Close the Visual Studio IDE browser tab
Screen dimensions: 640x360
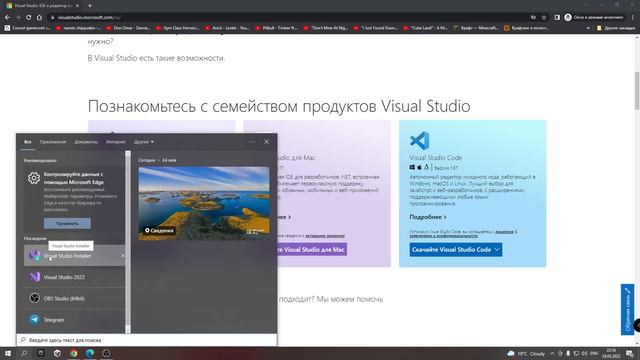click(78, 6)
